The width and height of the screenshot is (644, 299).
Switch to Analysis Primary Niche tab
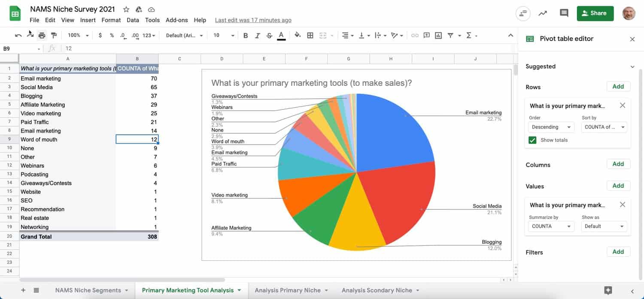[x=291, y=290]
